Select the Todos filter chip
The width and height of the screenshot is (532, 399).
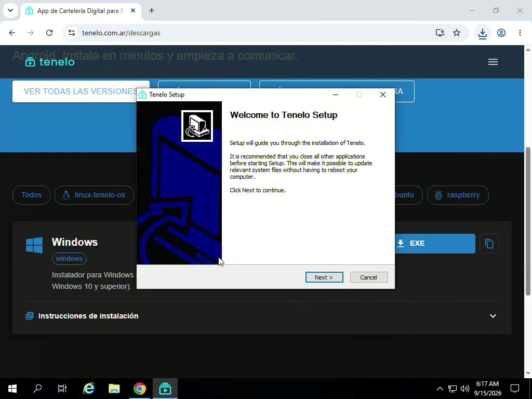pos(31,195)
